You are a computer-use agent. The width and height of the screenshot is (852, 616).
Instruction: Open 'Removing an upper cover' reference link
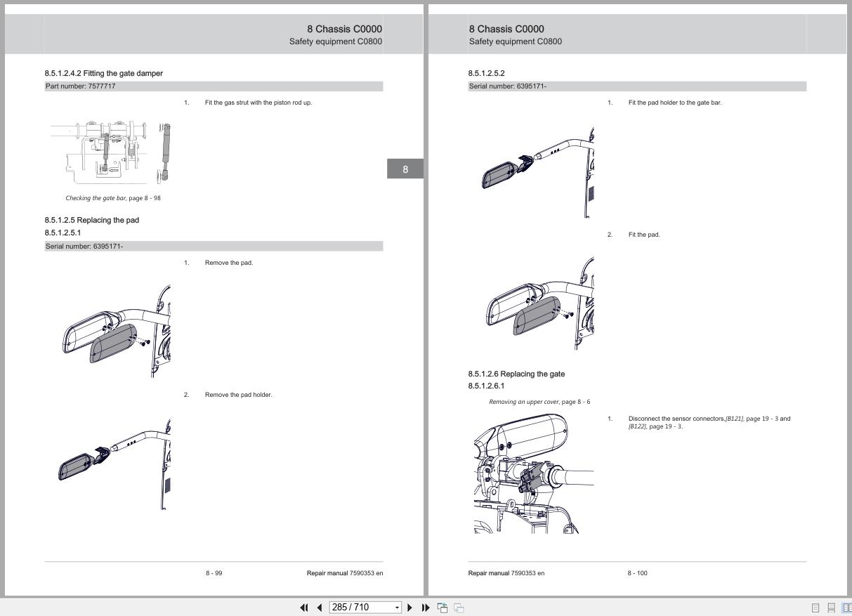pos(539,402)
